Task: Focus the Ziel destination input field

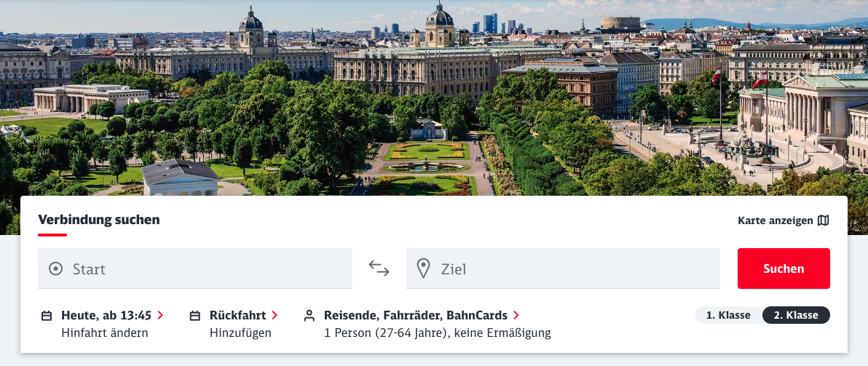Action: coord(563,268)
